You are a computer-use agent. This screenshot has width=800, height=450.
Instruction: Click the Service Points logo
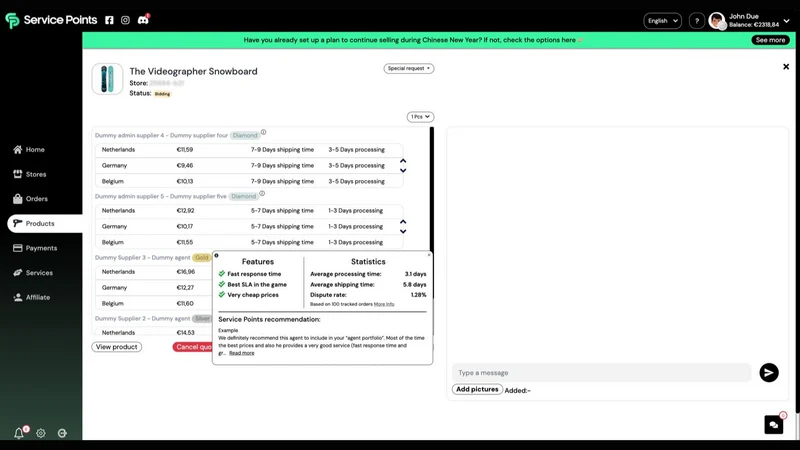(51, 20)
